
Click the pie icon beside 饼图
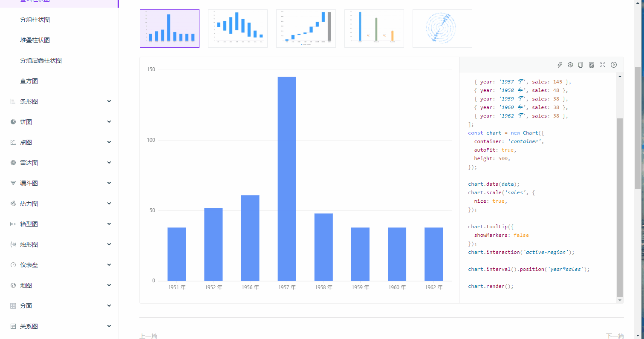click(x=13, y=122)
